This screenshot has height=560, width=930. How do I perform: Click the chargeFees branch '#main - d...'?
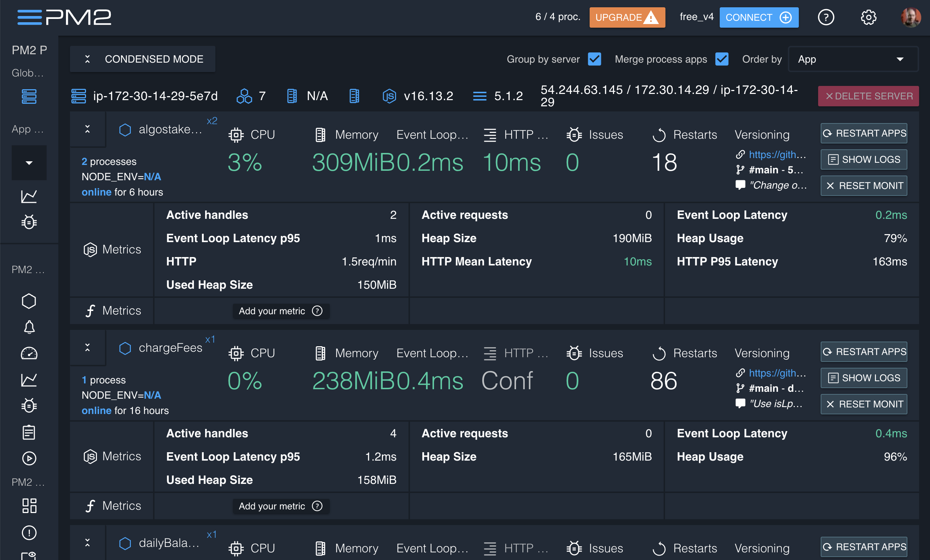[776, 389]
